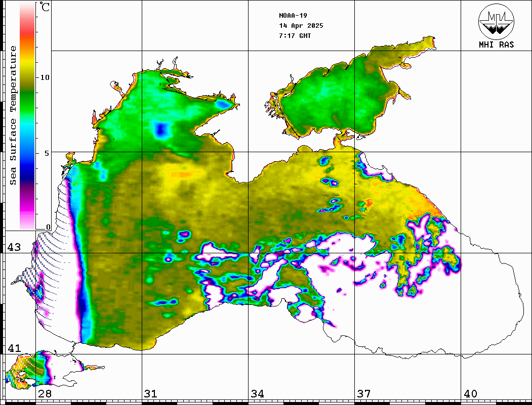Click latitude label "41"
532x405 pixels.
click(x=14, y=348)
